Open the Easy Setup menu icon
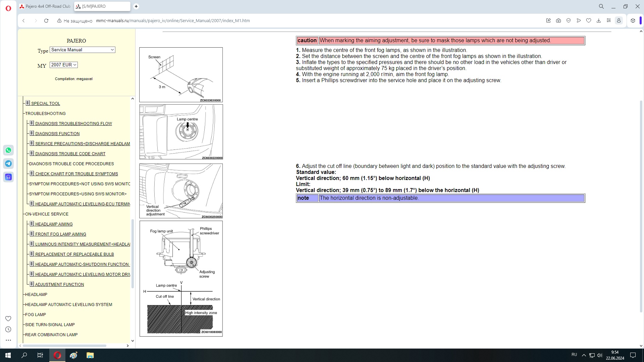 (x=609, y=20)
